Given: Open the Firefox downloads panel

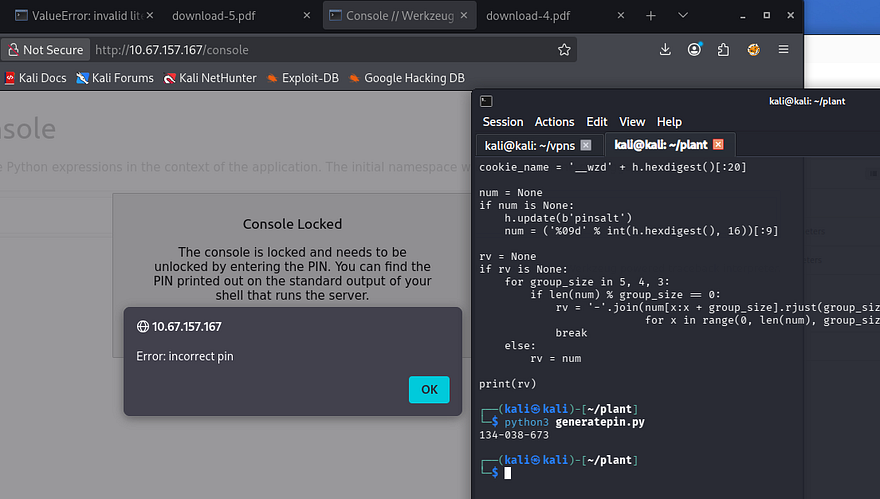Looking at the screenshot, I should (665, 49).
